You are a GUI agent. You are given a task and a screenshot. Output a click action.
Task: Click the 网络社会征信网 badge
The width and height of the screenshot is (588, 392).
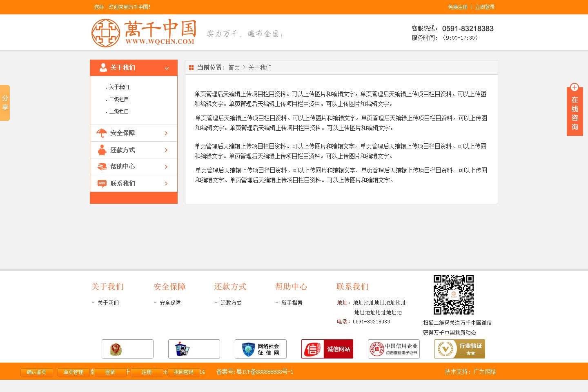pos(261,349)
